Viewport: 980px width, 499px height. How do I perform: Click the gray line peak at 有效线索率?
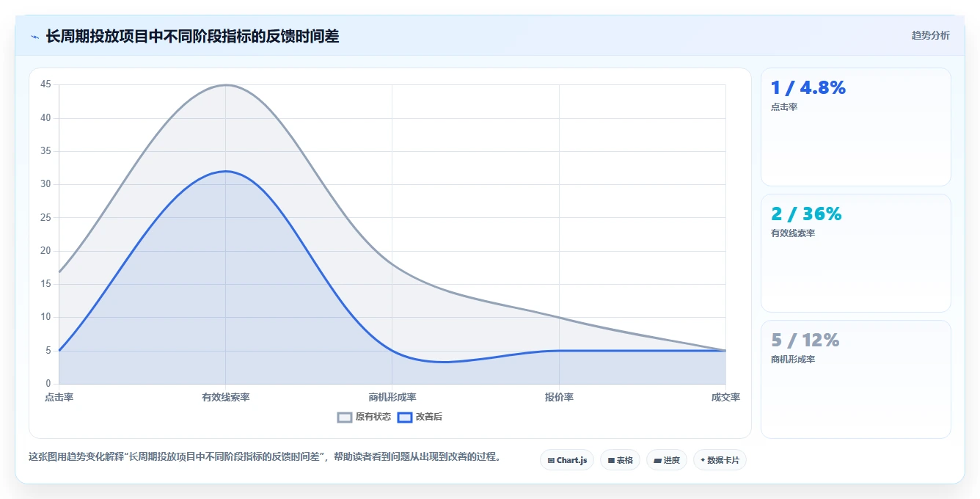pos(226,84)
